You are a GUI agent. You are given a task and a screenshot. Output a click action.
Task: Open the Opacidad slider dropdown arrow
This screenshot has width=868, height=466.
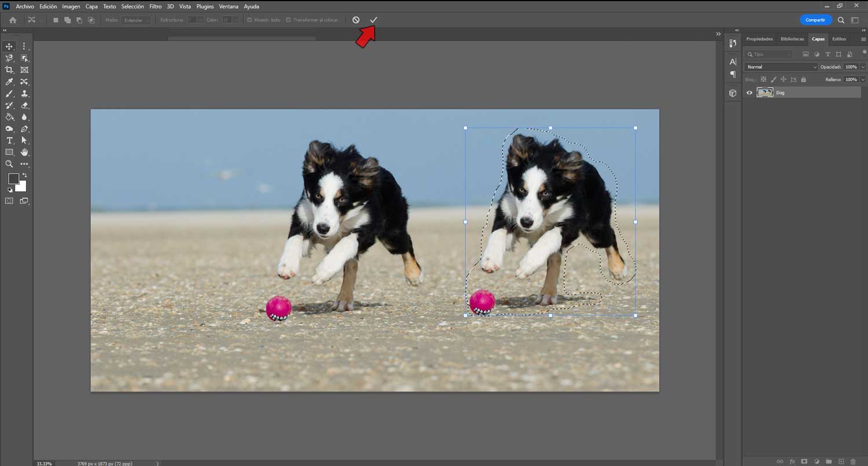863,67
